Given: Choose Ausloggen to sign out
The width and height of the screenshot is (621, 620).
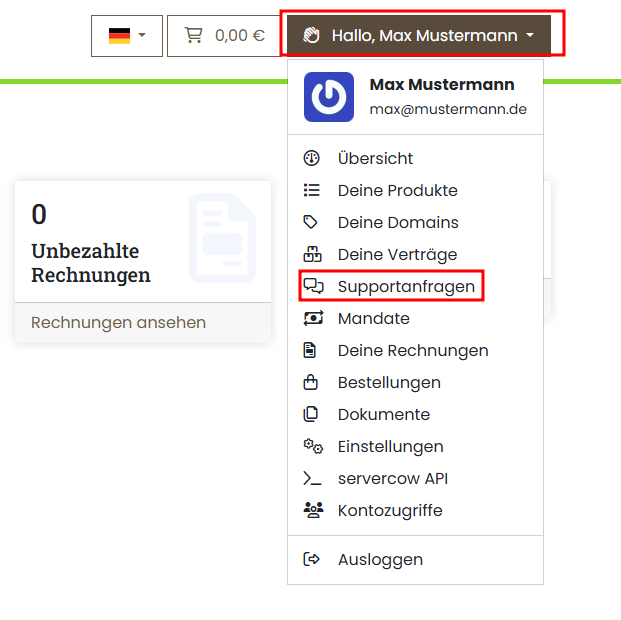Looking at the screenshot, I should tap(415, 559).
